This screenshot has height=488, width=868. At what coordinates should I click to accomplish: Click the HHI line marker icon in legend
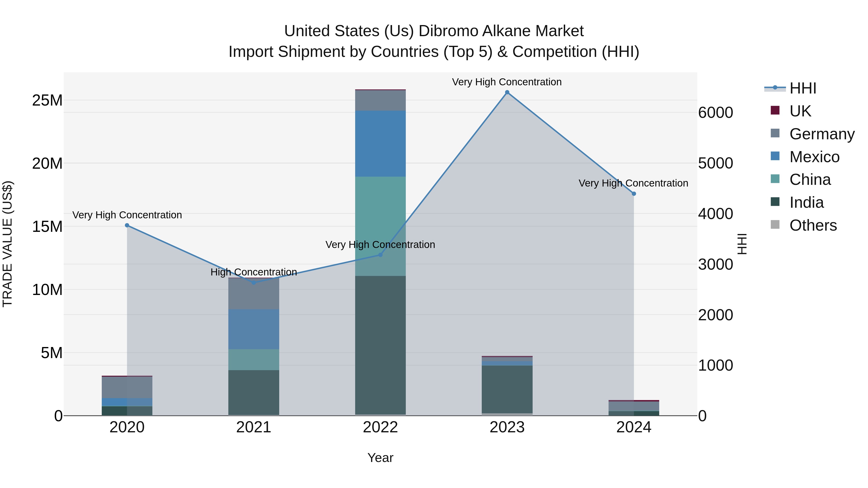(x=775, y=87)
